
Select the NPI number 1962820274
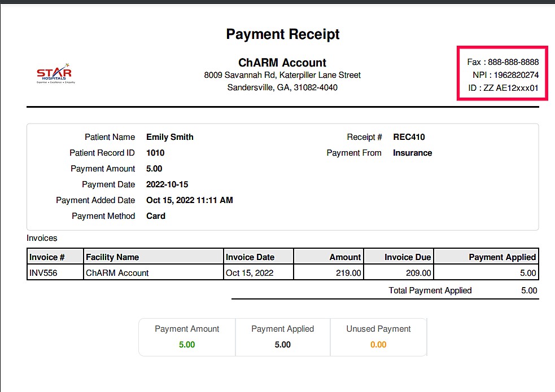[x=506, y=74]
